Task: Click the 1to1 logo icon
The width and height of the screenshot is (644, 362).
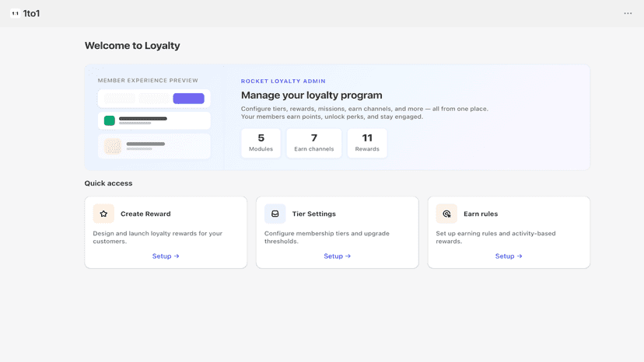Action: [16, 13]
